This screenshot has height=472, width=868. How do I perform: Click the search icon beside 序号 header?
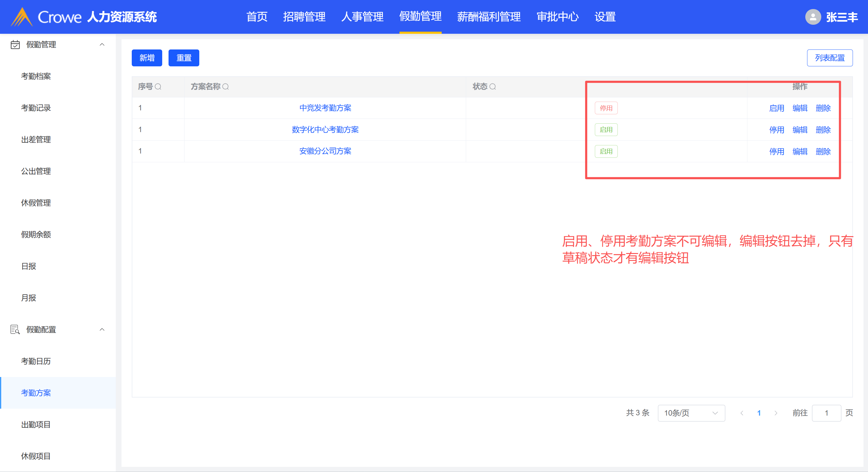[158, 87]
